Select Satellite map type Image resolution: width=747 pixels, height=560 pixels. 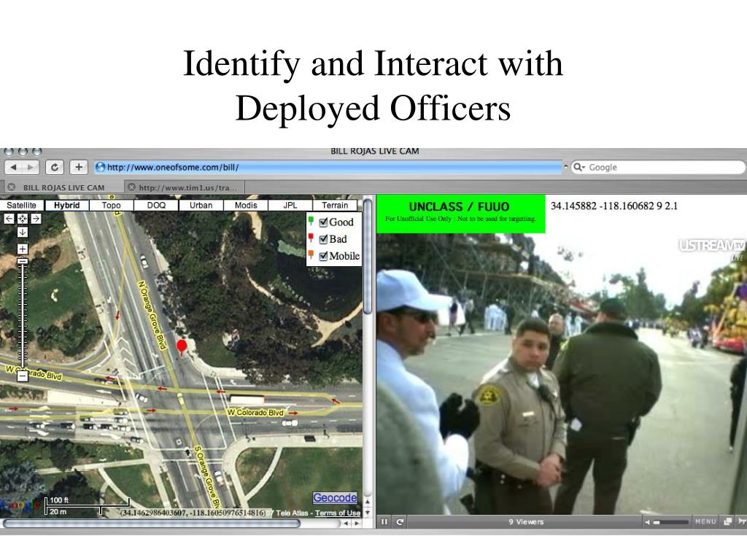[x=21, y=205]
